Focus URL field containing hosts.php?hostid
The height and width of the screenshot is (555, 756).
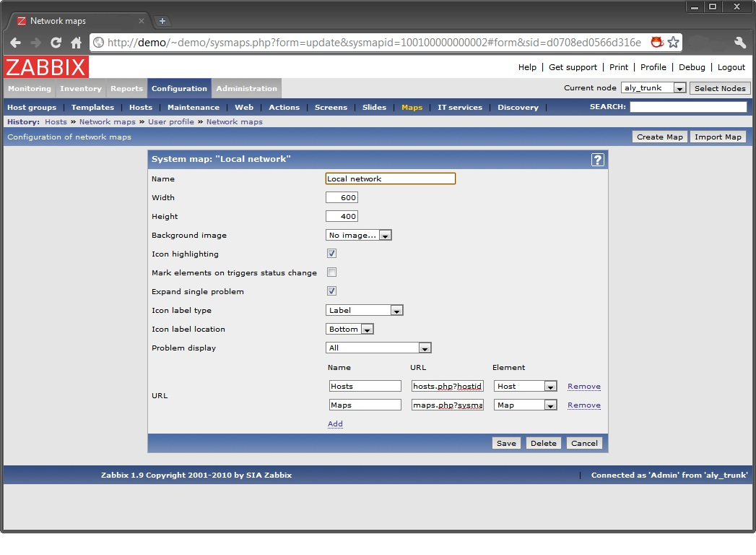[x=448, y=386]
